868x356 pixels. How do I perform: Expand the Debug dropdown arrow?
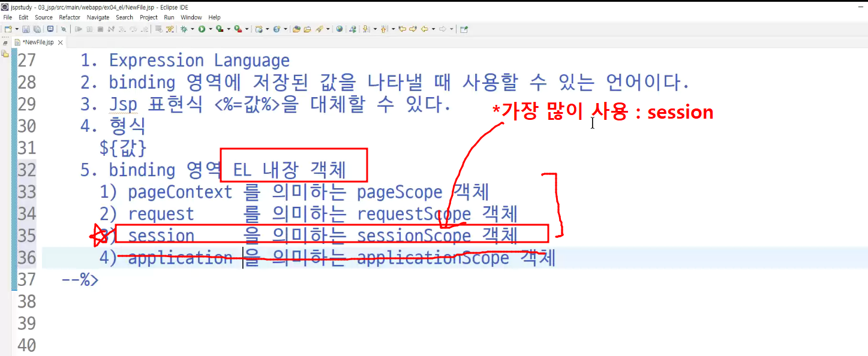[193, 29]
